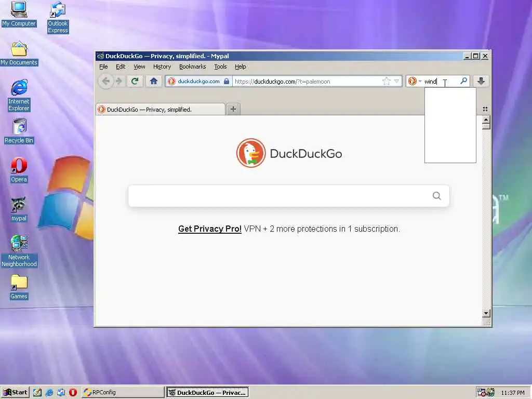The height and width of the screenshot is (399, 532).
Task: Open a new tab with the plus button
Action: tap(233, 109)
